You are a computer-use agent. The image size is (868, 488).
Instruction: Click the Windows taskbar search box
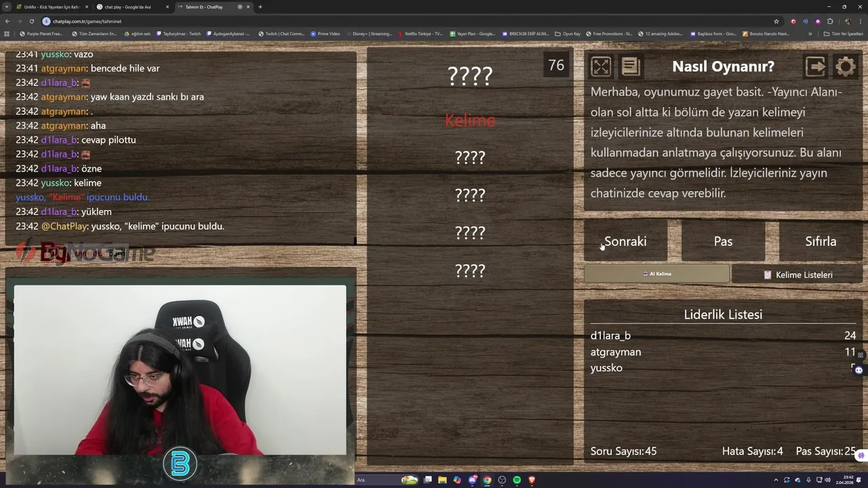pos(387,480)
